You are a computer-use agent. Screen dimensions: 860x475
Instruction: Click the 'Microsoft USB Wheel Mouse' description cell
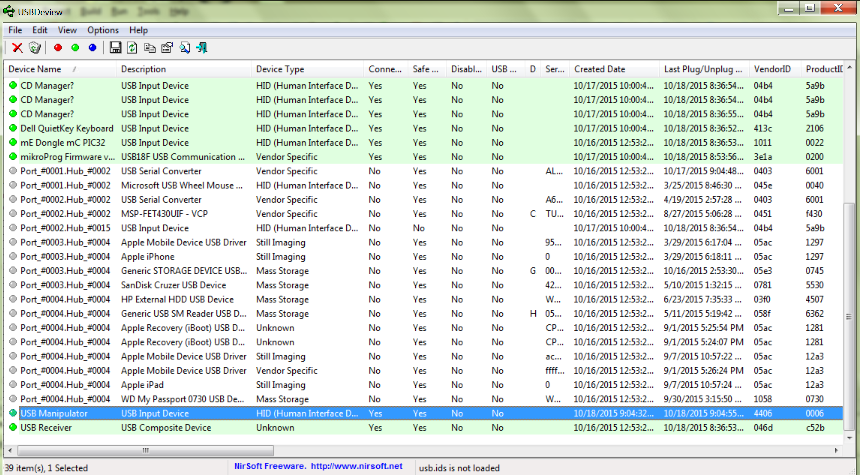pos(182,185)
